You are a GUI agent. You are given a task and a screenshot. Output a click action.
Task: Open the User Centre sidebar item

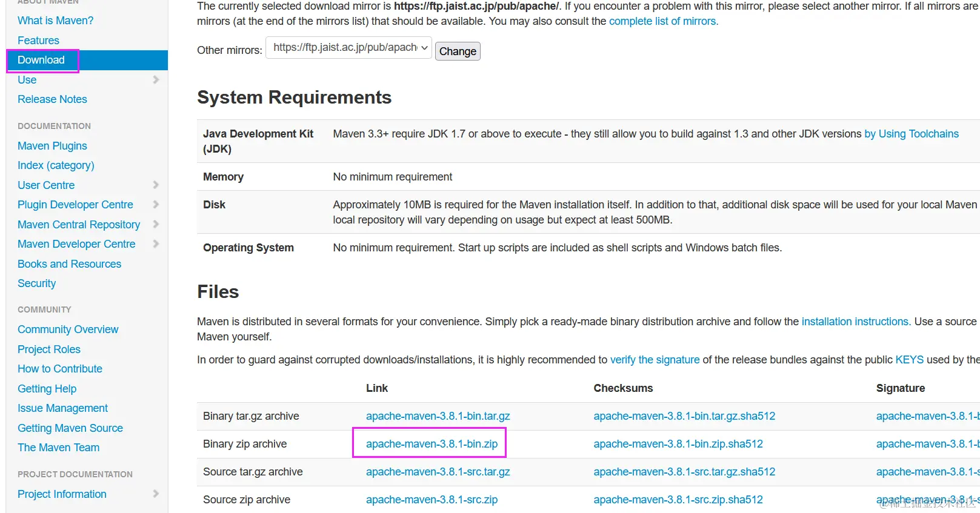click(x=46, y=185)
